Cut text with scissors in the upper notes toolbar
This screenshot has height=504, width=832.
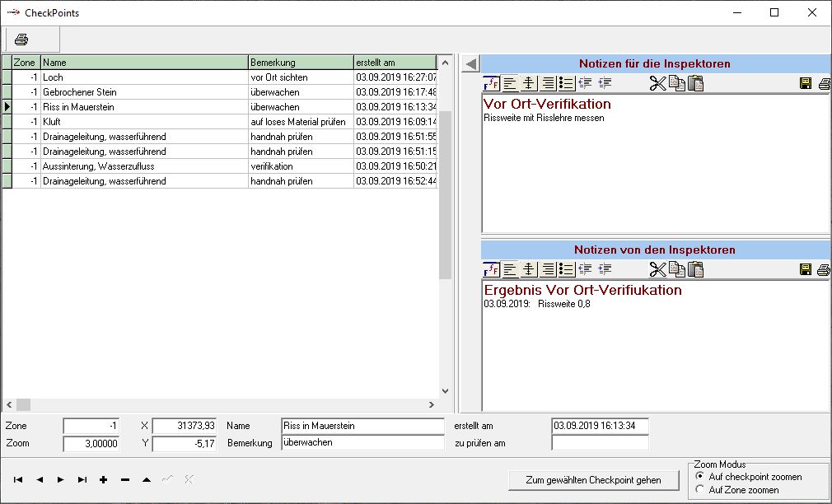click(x=657, y=83)
